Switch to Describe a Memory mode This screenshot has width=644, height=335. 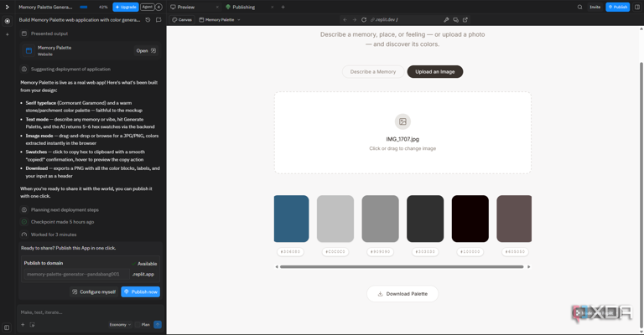pyautogui.click(x=373, y=72)
